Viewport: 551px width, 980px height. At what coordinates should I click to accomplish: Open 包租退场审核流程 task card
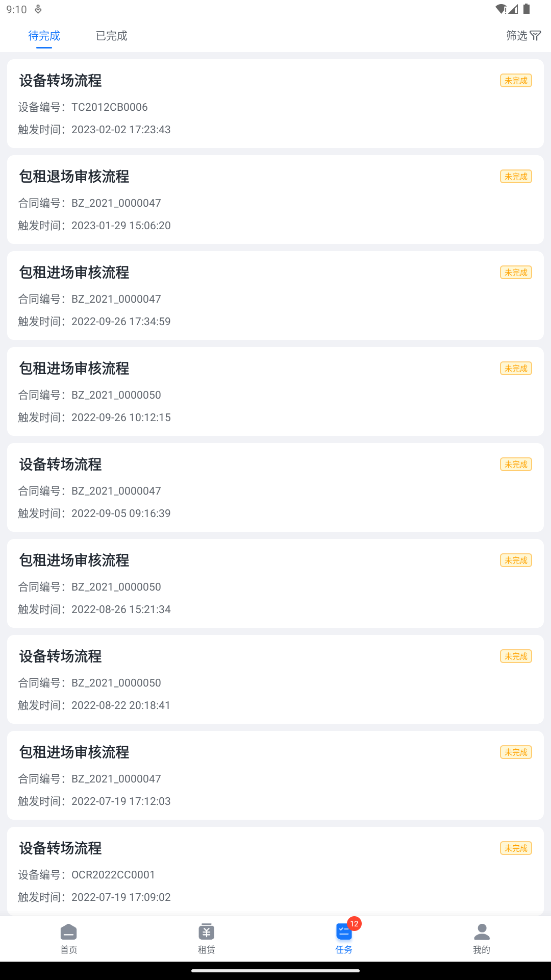tap(275, 200)
